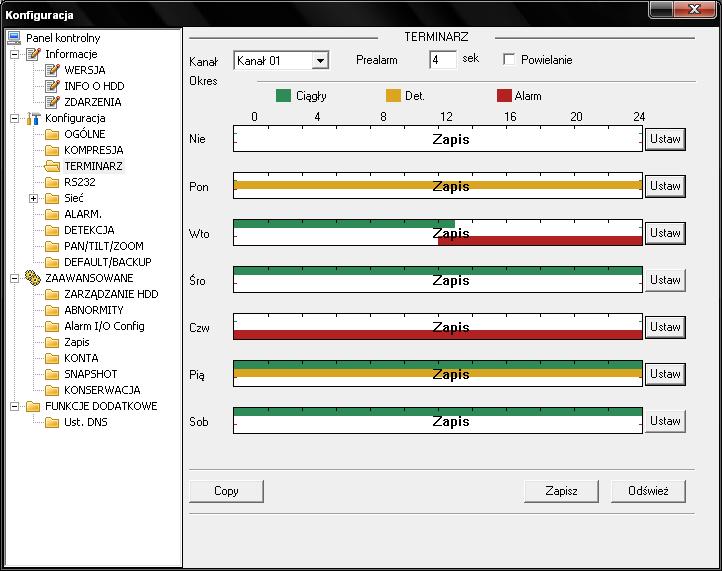Click the INFO O HDD document icon
Image resolution: width=722 pixels, height=571 pixels.
point(52,86)
